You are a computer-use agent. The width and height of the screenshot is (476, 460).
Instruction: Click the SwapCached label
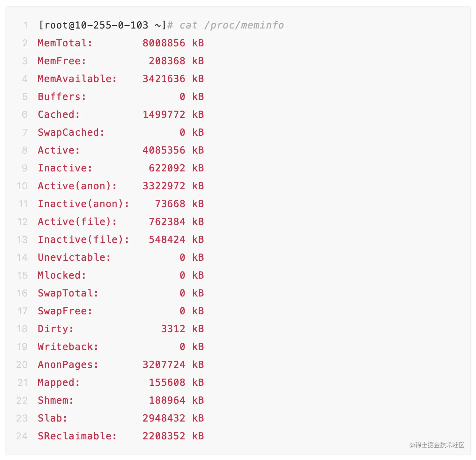(71, 133)
